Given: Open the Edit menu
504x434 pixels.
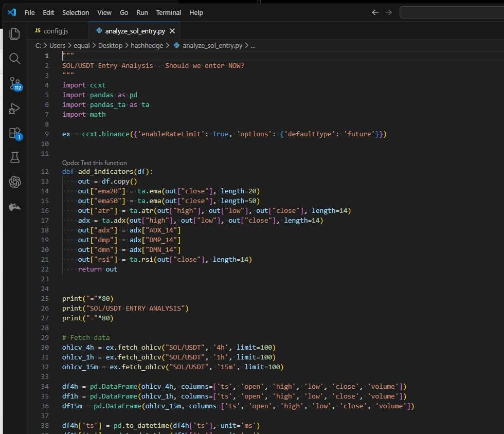Looking at the screenshot, I should (x=48, y=12).
